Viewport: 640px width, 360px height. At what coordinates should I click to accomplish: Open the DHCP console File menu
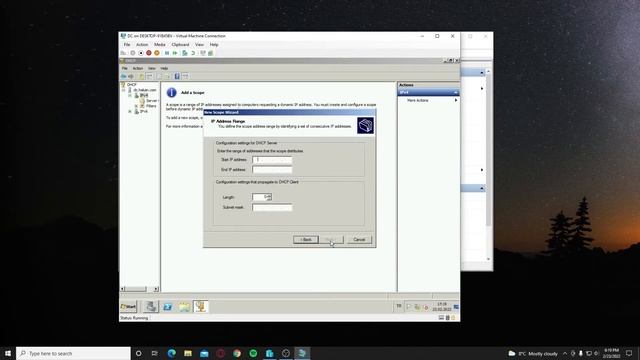coord(124,68)
